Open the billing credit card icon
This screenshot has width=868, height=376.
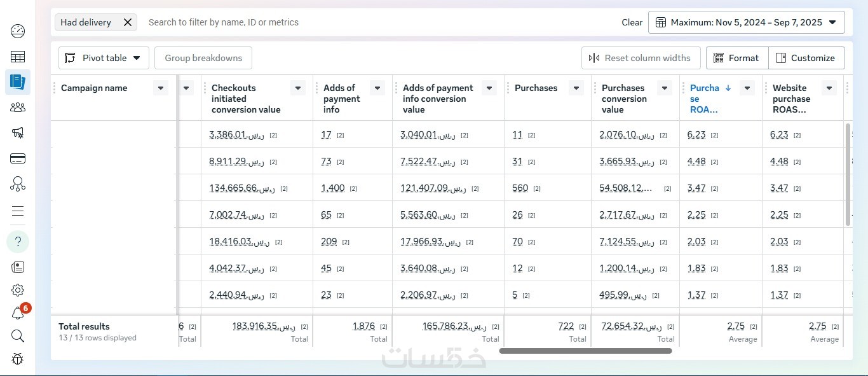pos(18,158)
